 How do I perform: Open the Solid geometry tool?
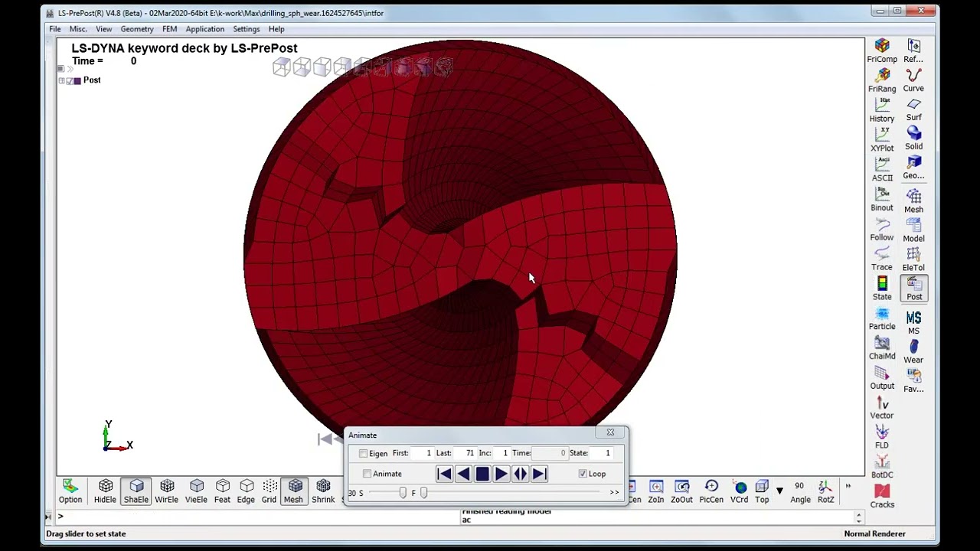pyautogui.click(x=913, y=139)
